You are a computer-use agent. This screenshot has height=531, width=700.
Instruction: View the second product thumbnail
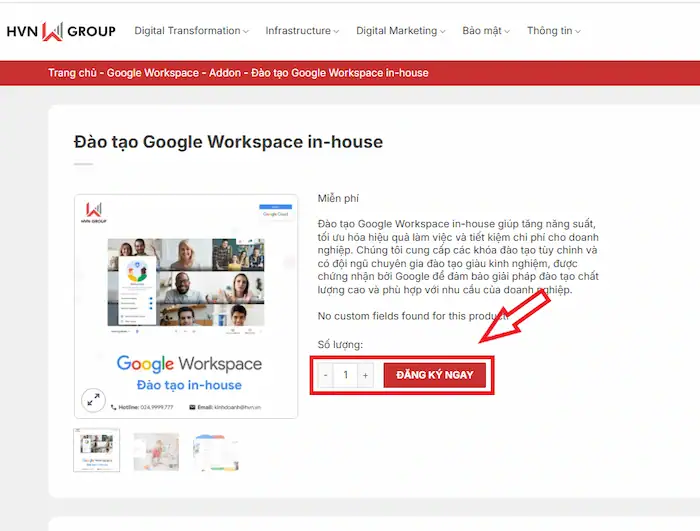tap(156, 451)
